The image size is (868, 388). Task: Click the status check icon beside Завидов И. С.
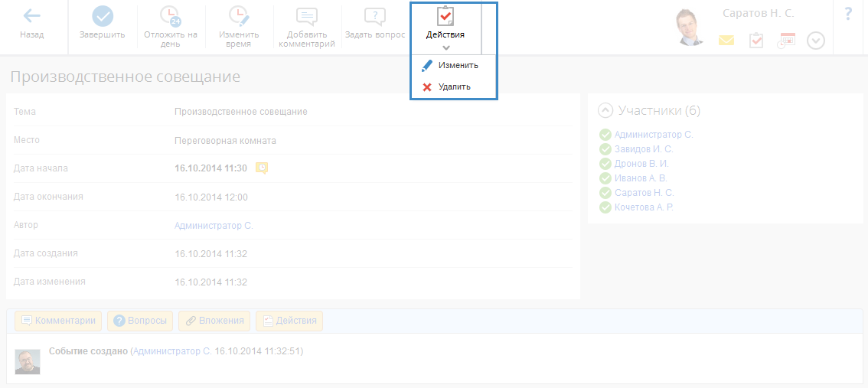[605, 149]
